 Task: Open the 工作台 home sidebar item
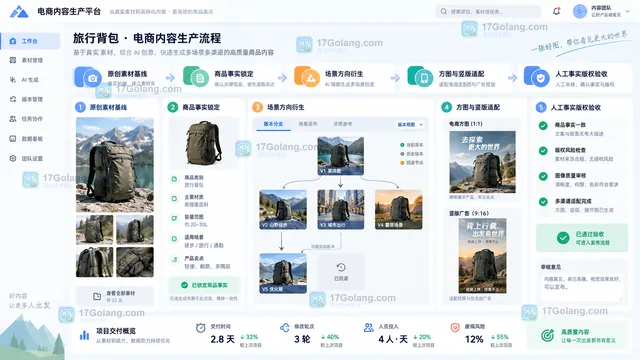[x=30, y=41]
